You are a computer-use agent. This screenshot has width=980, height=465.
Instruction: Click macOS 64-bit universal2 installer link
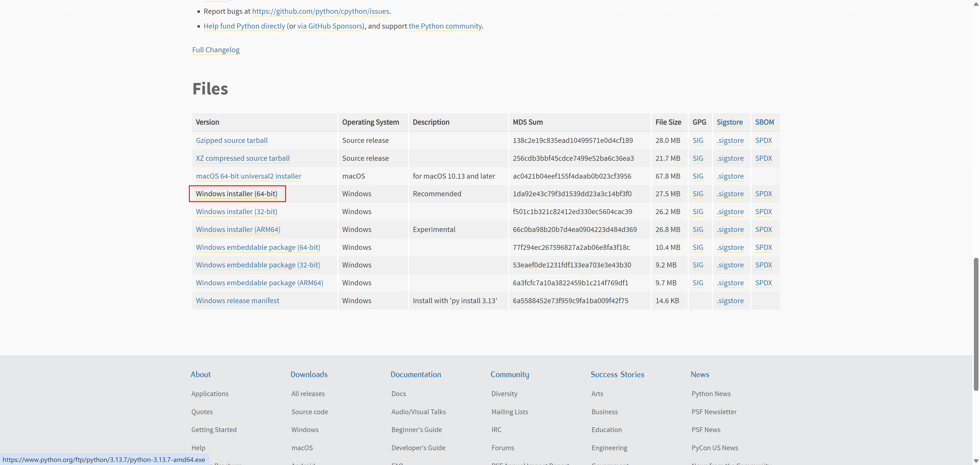coord(248,176)
